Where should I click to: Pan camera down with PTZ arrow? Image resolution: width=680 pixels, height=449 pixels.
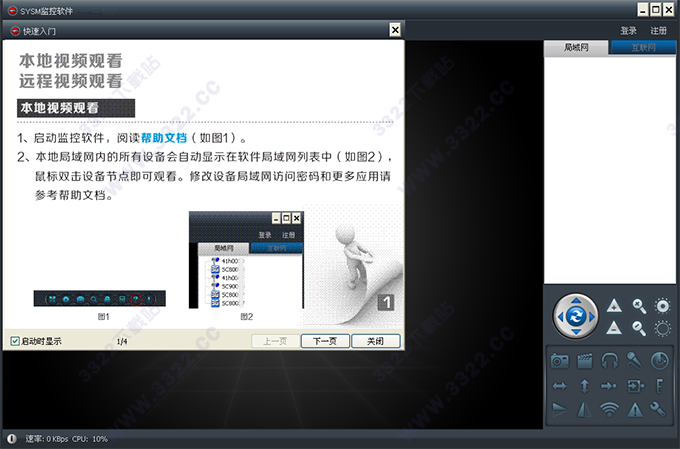575,332
